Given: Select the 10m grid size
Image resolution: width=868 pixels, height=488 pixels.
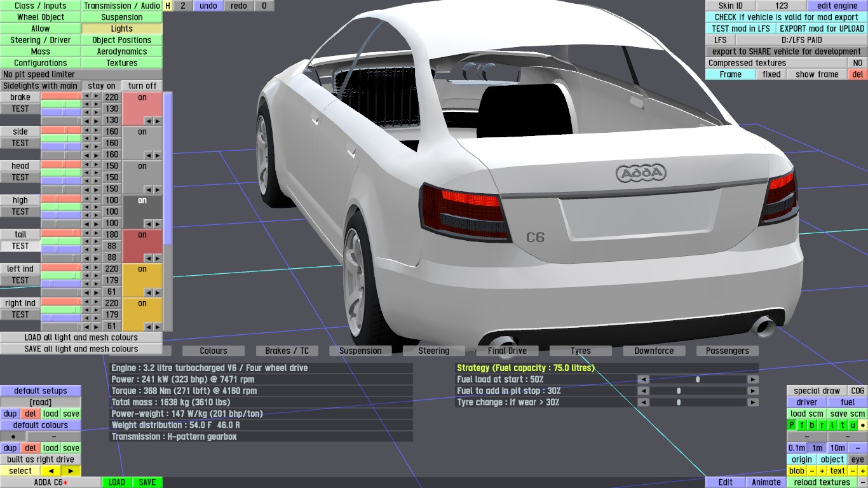Looking at the screenshot, I should [x=837, y=448].
